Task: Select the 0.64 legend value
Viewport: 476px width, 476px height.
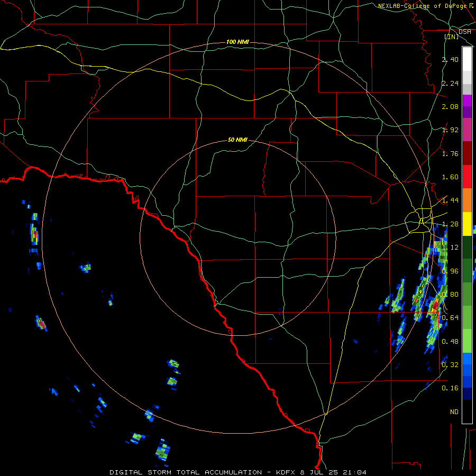Action: pos(450,318)
